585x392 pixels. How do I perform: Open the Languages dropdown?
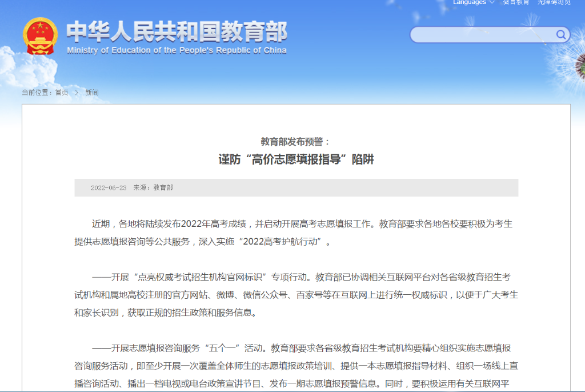[x=468, y=3]
